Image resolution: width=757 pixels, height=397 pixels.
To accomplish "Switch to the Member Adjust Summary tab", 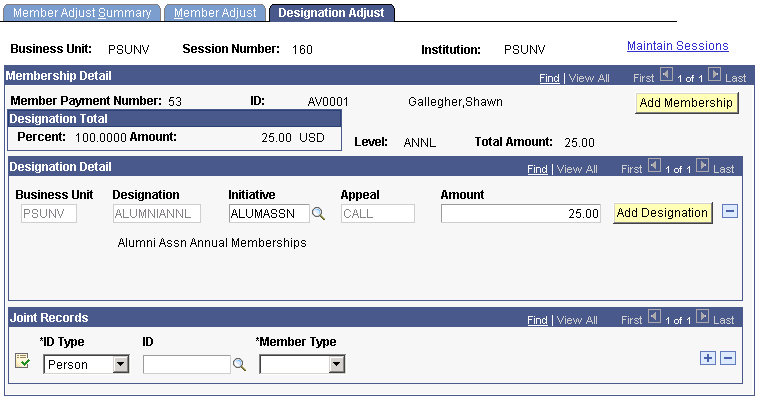I will point(82,13).
